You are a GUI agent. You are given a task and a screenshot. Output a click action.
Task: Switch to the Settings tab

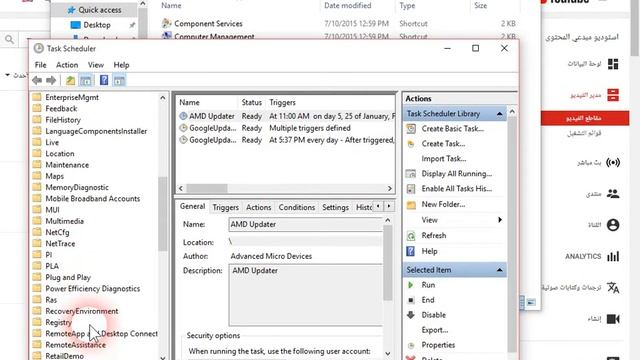[335, 207]
